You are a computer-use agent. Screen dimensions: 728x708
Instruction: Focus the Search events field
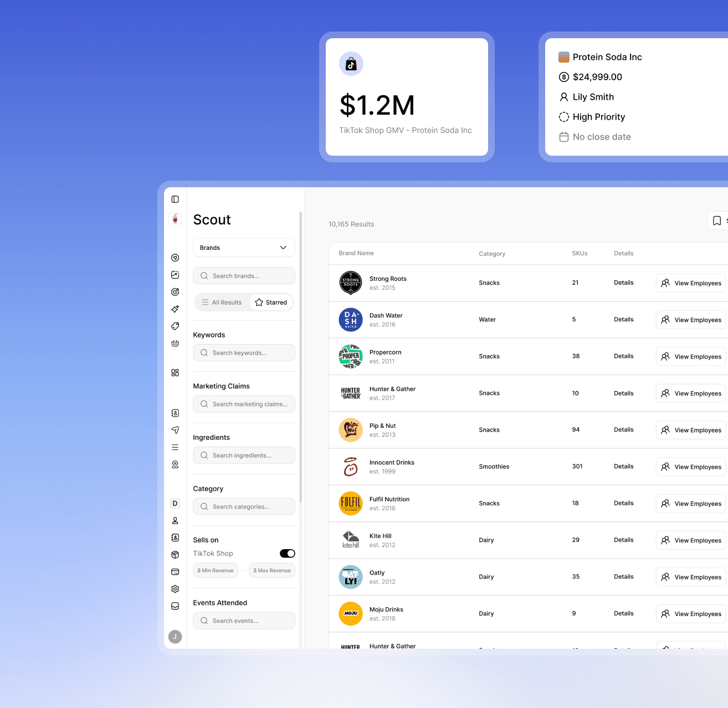point(244,621)
